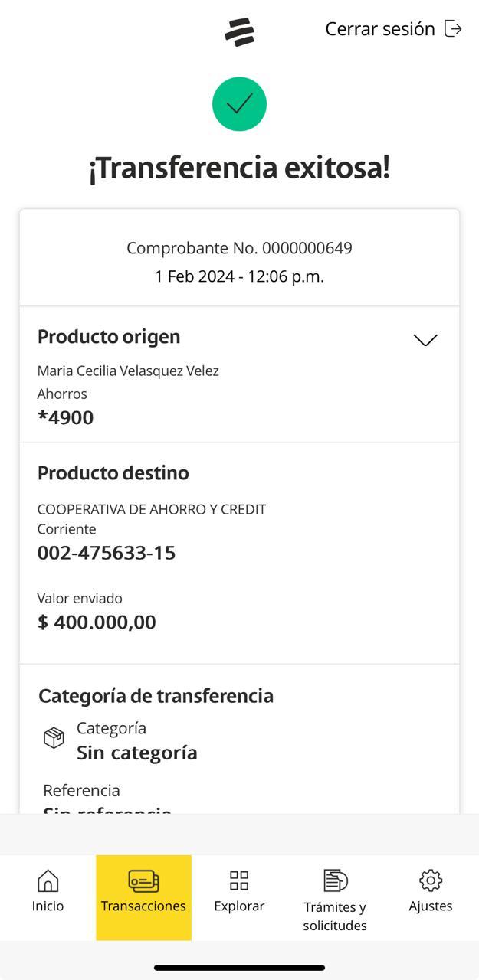Image resolution: width=479 pixels, height=980 pixels.
Task: Switch to the Inicio tab label
Action: (48, 906)
